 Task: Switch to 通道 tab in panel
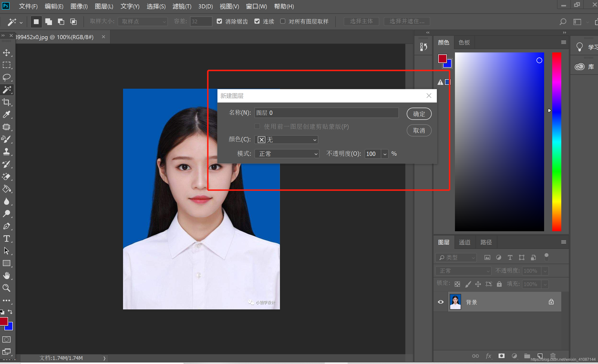click(465, 242)
